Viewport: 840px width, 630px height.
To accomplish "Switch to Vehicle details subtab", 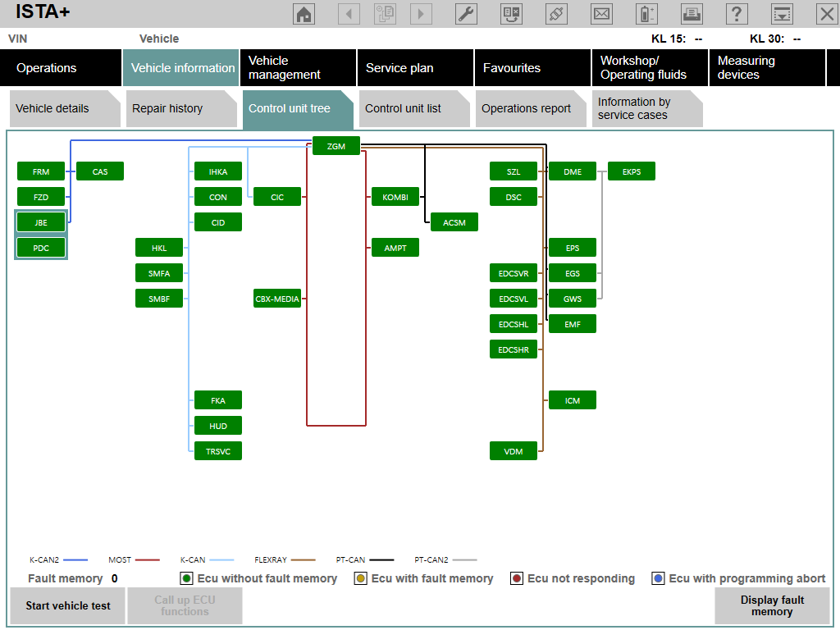I will [x=65, y=109].
